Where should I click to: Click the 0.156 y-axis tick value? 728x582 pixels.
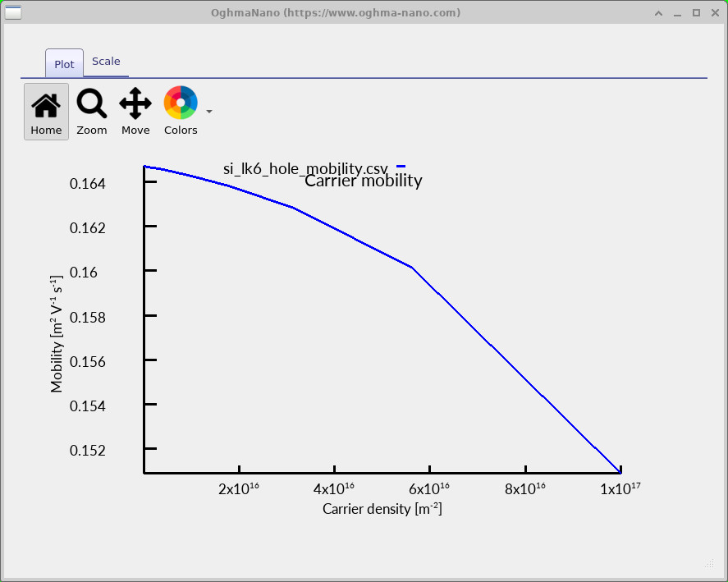[x=87, y=362]
